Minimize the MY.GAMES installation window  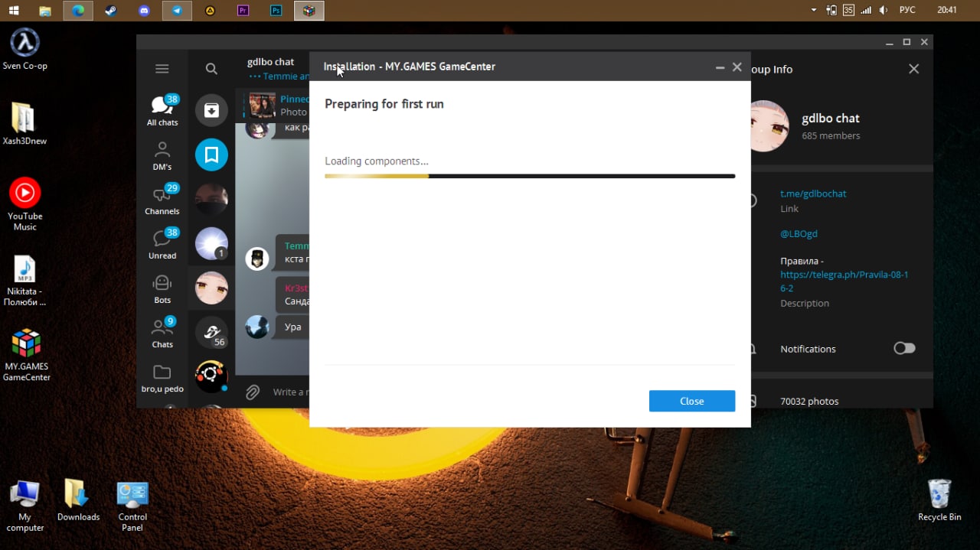click(720, 67)
